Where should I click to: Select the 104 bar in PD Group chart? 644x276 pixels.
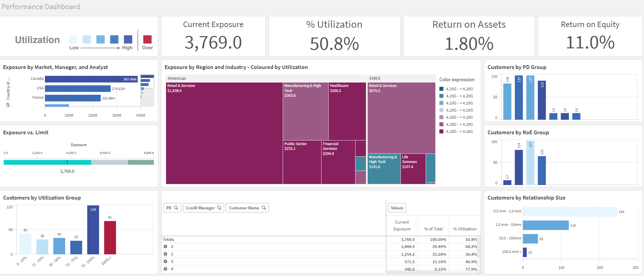coord(507,101)
